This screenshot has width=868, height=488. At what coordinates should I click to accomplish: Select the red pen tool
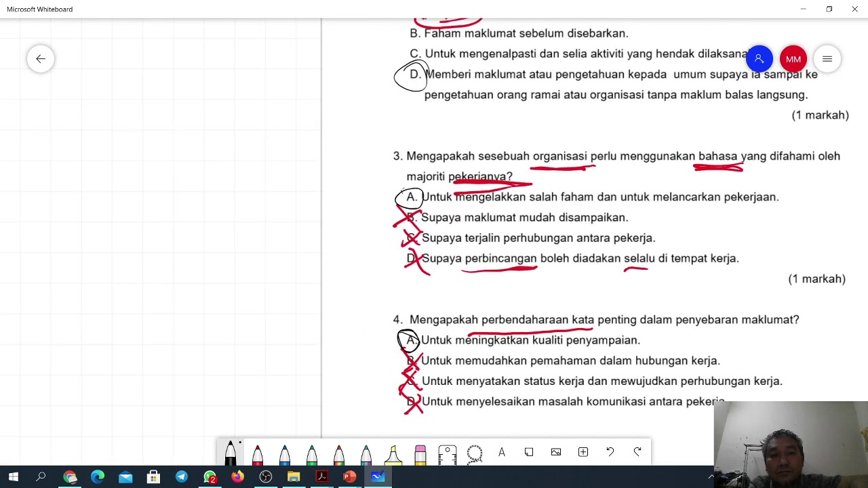(258, 453)
